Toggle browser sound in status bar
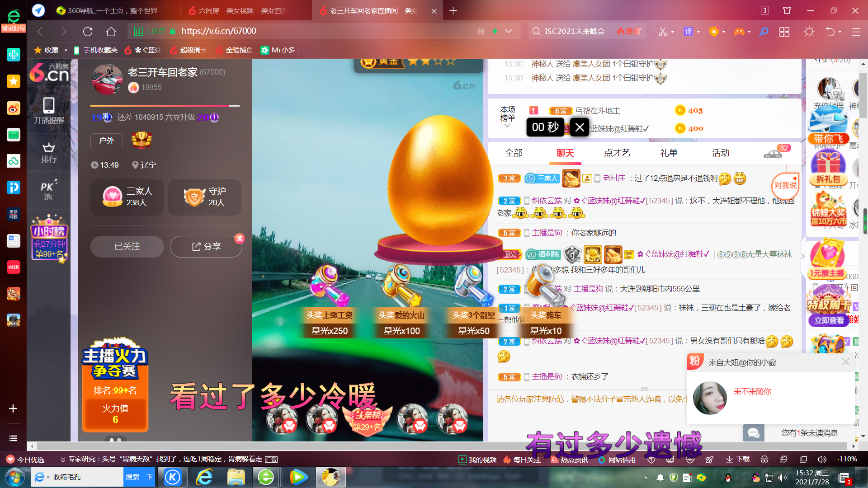This screenshot has width=868, height=488. pyautogui.click(x=822, y=460)
